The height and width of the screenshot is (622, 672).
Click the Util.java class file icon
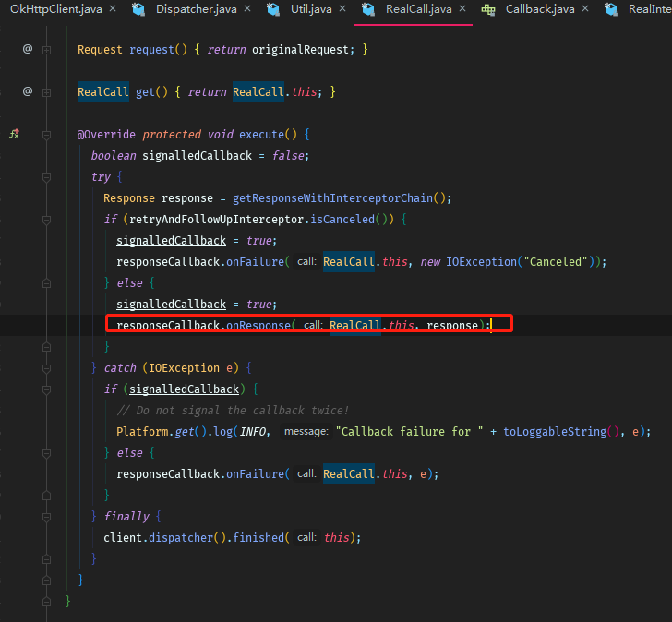[273, 9]
